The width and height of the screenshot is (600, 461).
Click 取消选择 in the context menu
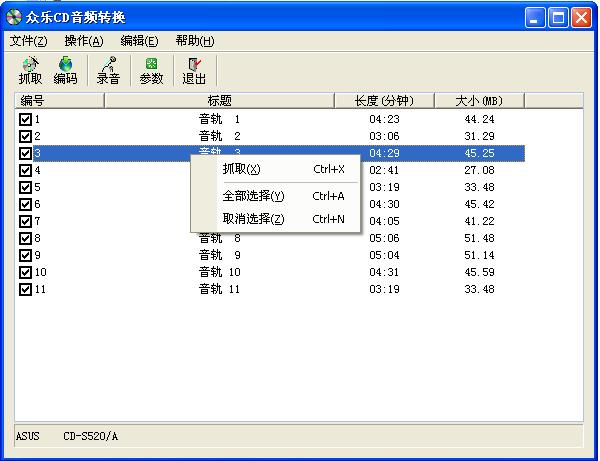point(253,219)
